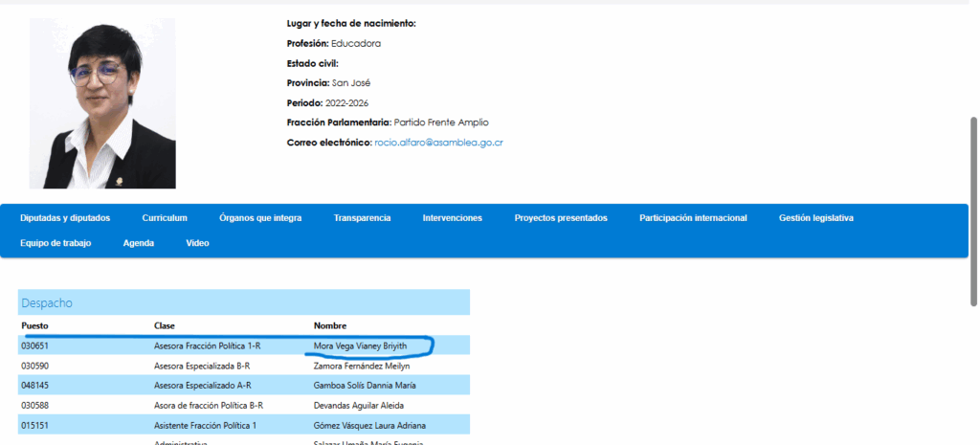980x445 pixels.
Task: Open Proyectos presentados section
Action: click(x=561, y=218)
